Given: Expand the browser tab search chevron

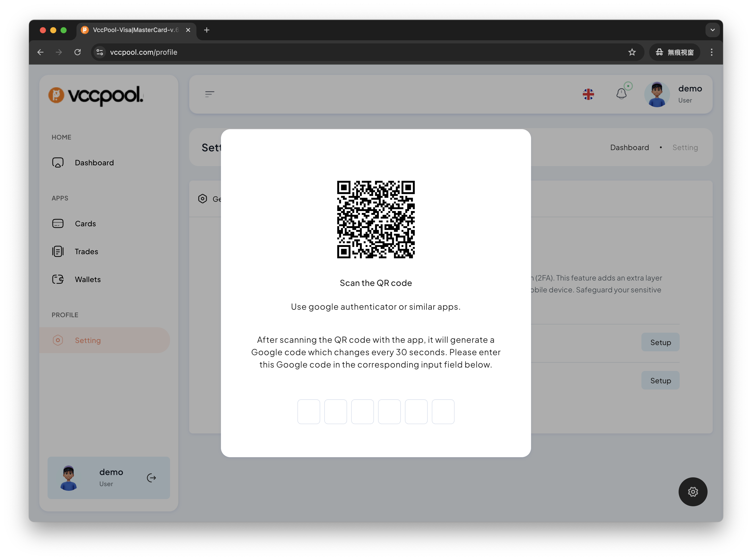Looking at the screenshot, I should coord(712,30).
